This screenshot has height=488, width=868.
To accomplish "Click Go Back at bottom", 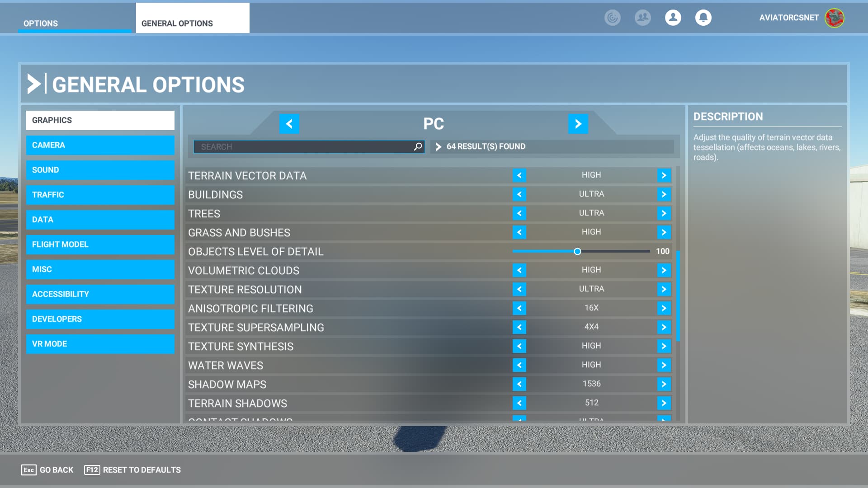I will pos(47,470).
